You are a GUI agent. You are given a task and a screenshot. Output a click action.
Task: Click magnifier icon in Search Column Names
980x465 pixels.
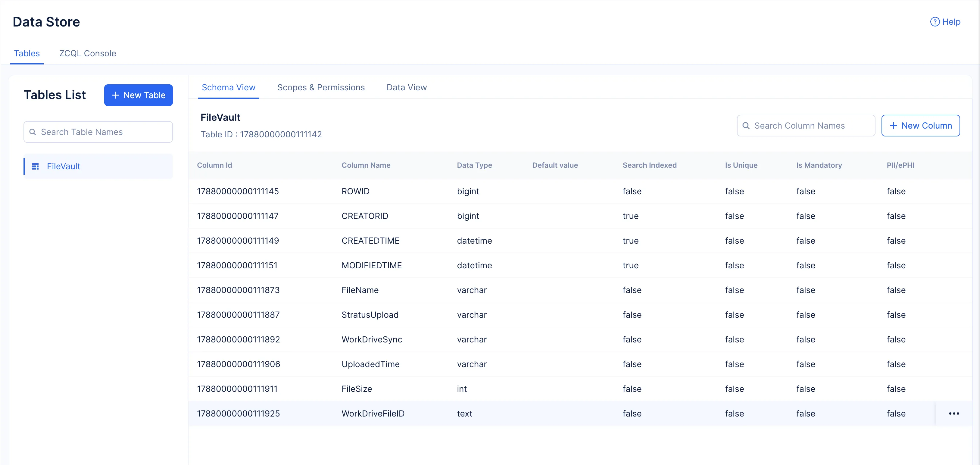click(746, 126)
